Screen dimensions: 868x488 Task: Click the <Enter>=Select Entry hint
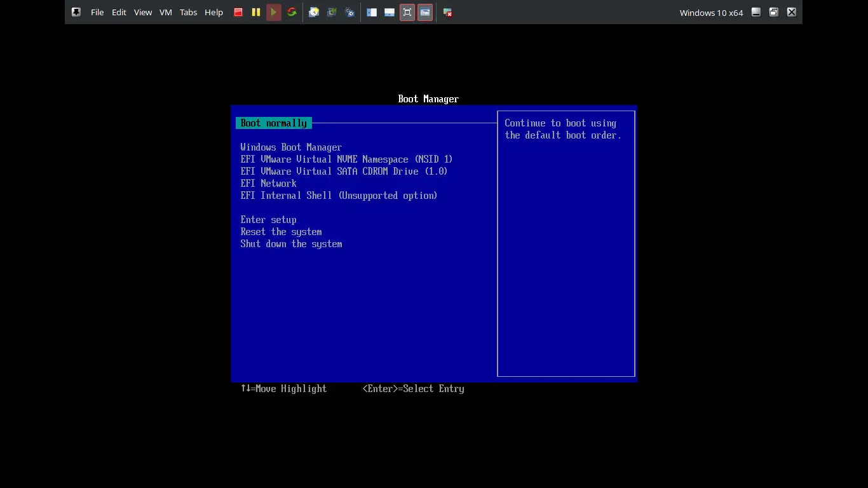coord(413,389)
